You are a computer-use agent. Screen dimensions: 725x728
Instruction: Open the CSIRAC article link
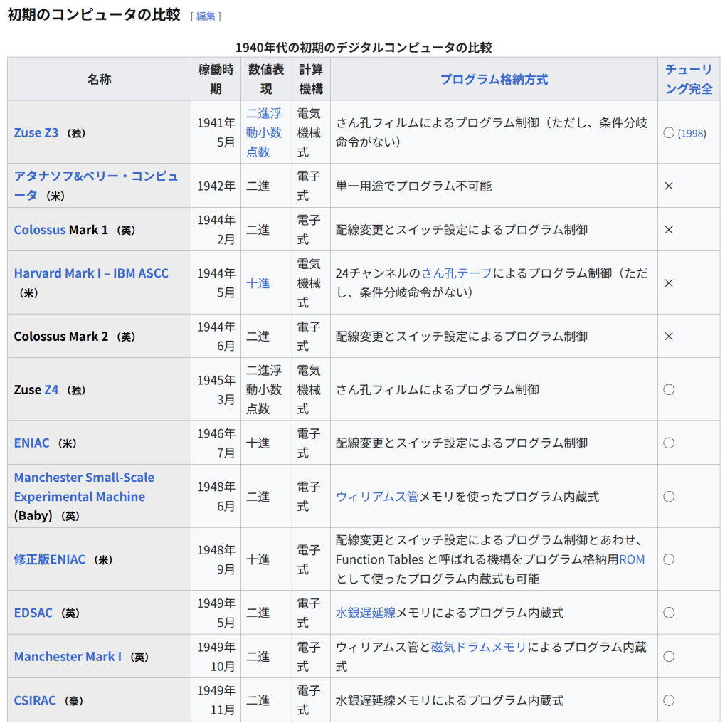tap(35, 700)
